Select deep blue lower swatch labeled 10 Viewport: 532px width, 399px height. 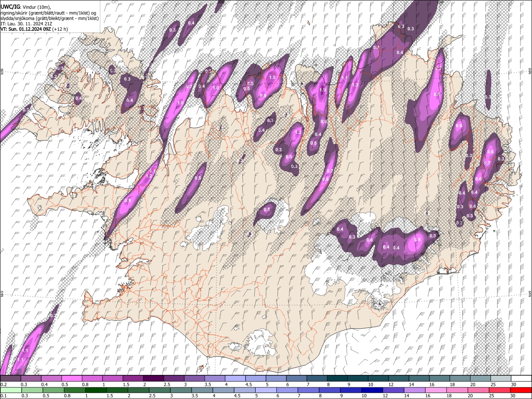(372, 390)
